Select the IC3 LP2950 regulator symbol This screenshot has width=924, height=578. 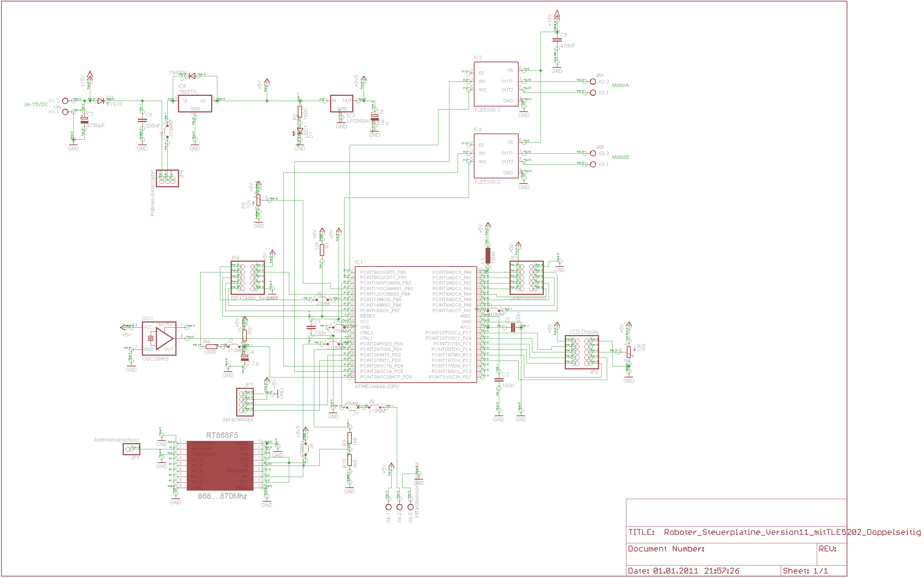pos(342,104)
